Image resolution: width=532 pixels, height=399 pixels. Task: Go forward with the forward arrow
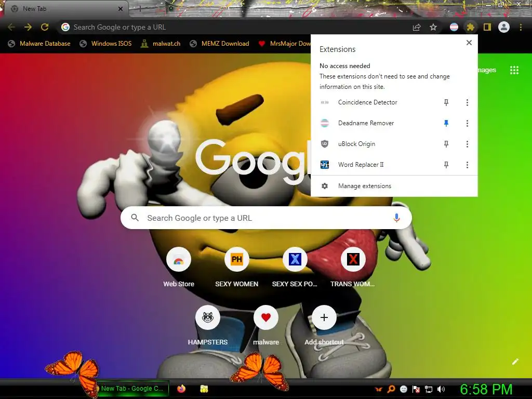[28, 27]
